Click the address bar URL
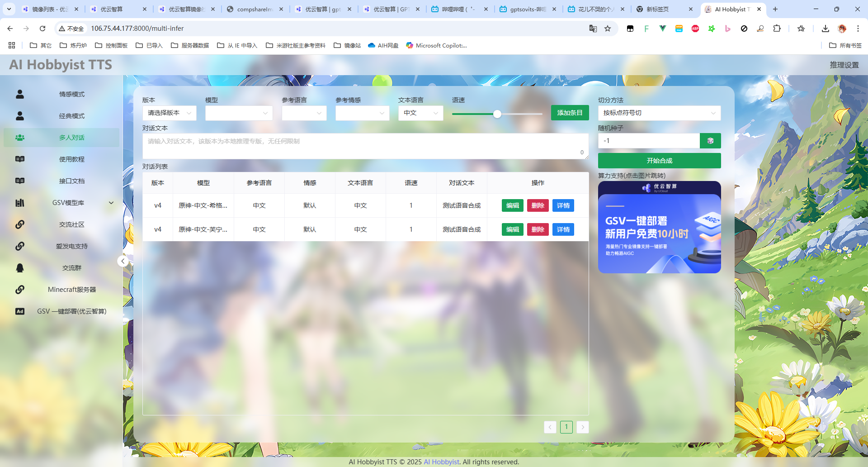Viewport: 868px width, 467px height. (x=137, y=29)
